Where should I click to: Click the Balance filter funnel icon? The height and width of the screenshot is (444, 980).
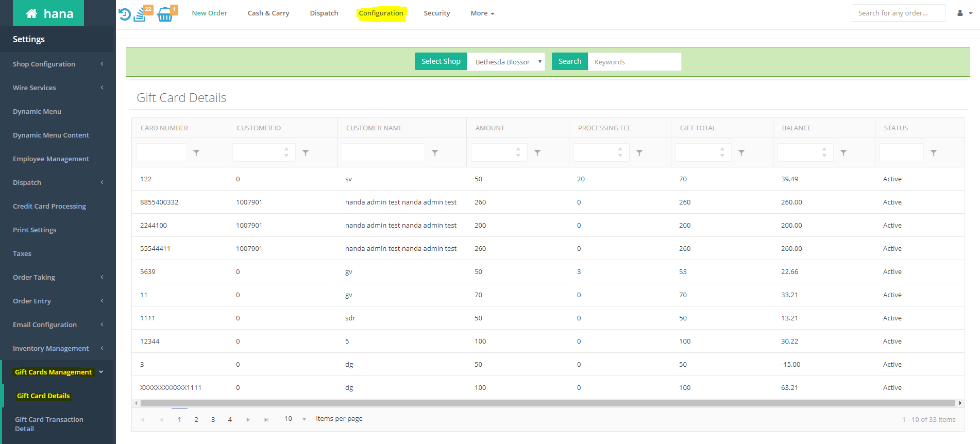click(x=843, y=153)
